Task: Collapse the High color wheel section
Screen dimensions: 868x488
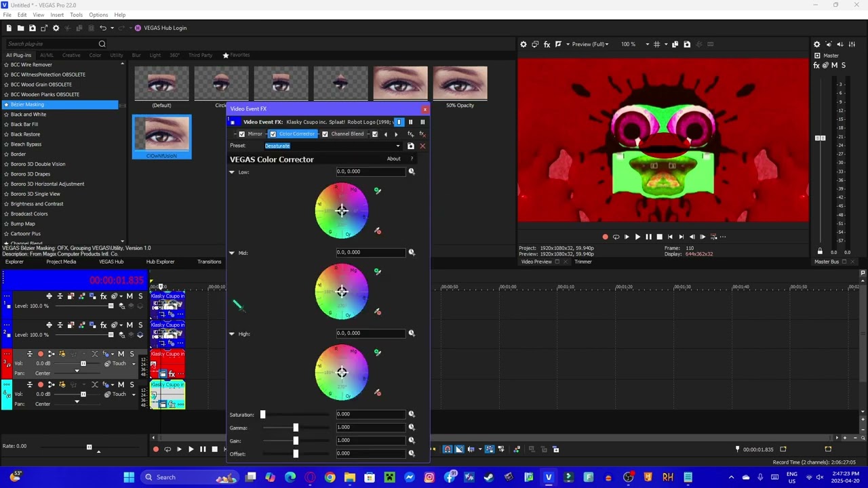Action: (x=232, y=334)
